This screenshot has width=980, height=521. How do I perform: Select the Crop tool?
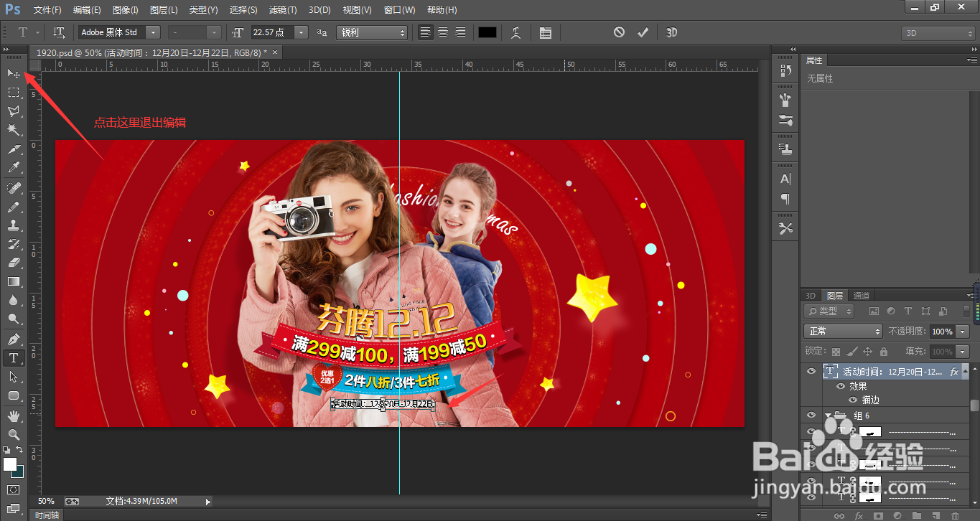[x=14, y=149]
